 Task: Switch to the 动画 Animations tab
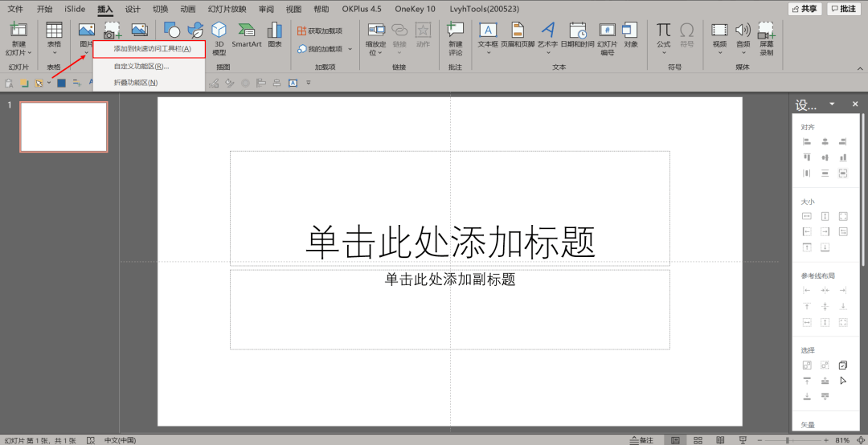click(188, 9)
